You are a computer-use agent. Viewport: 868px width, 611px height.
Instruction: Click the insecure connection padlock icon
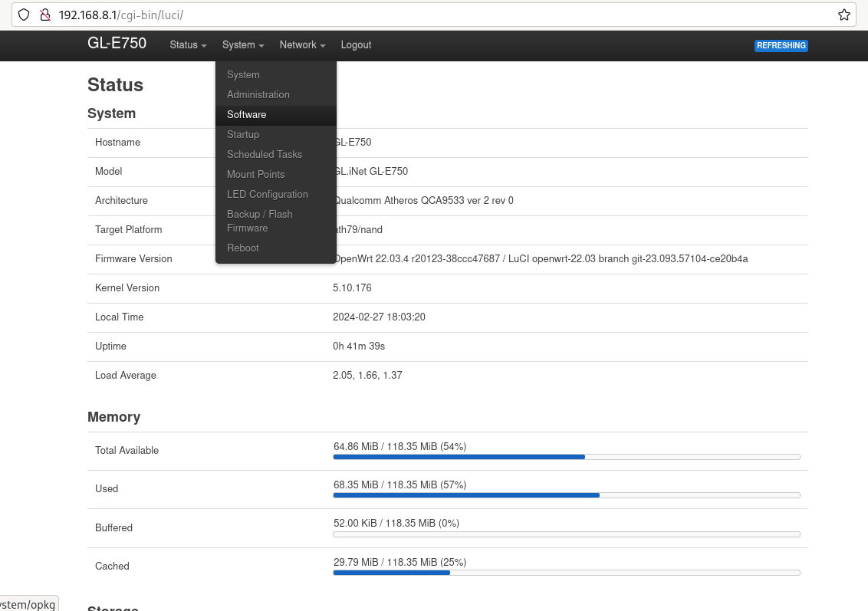pos(44,15)
